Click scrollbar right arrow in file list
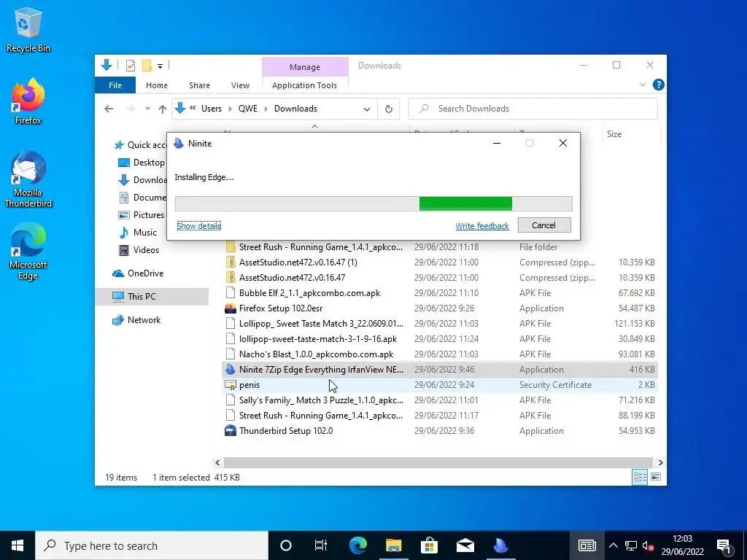Image resolution: width=747 pixels, height=560 pixels. coord(660,462)
